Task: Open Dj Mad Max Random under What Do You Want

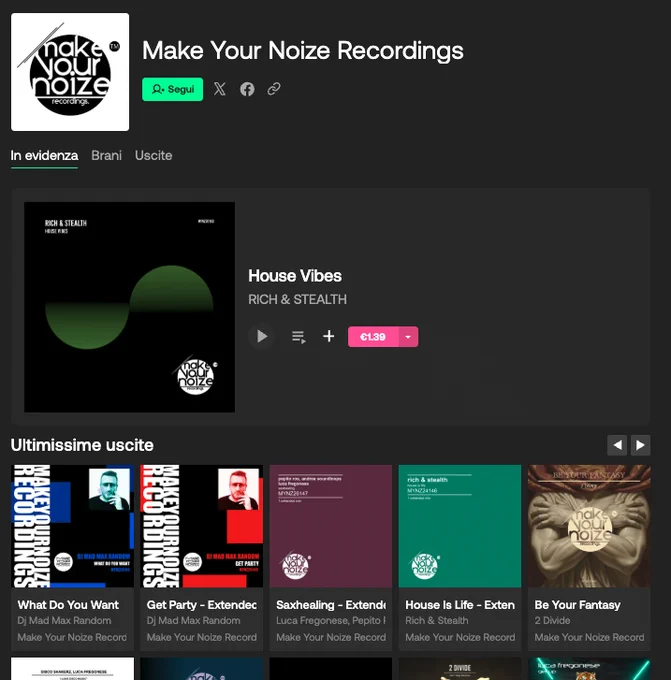Action: [64, 621]
